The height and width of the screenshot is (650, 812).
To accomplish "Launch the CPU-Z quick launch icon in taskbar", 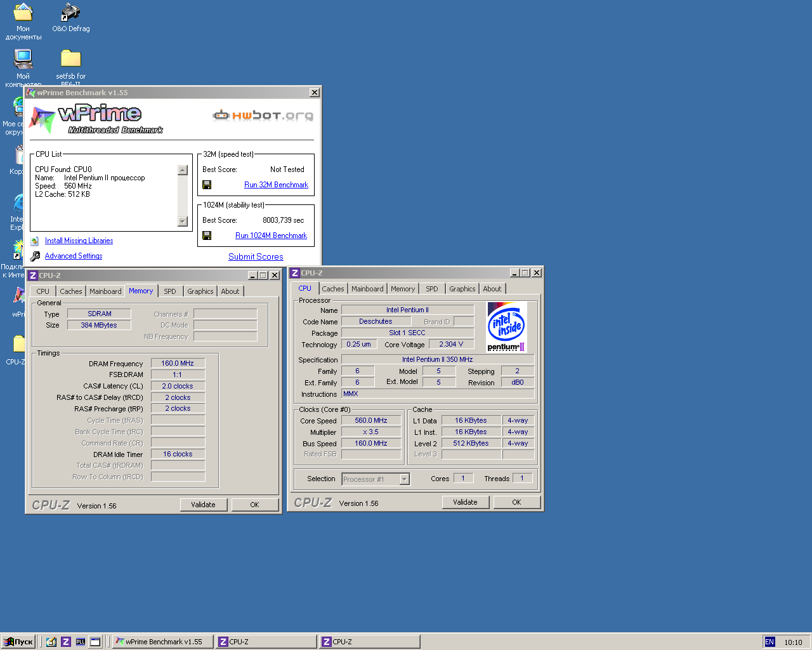I will click(66, 642).
